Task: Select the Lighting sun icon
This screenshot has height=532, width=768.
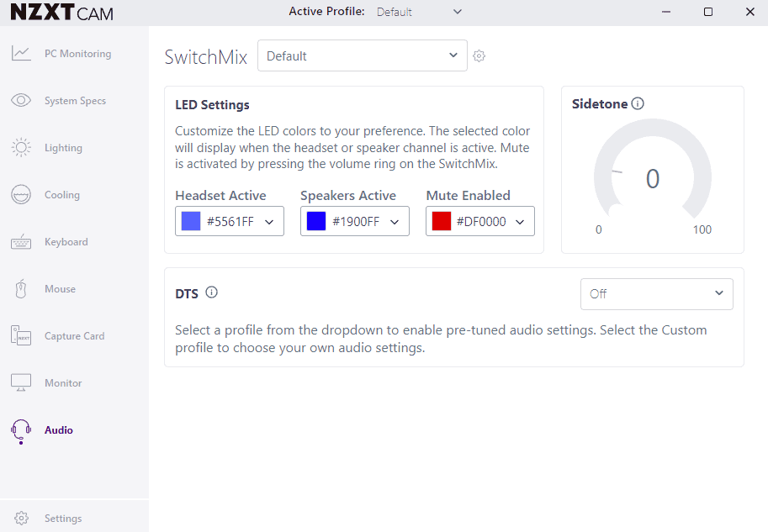Action: click(x=21, y=148)
